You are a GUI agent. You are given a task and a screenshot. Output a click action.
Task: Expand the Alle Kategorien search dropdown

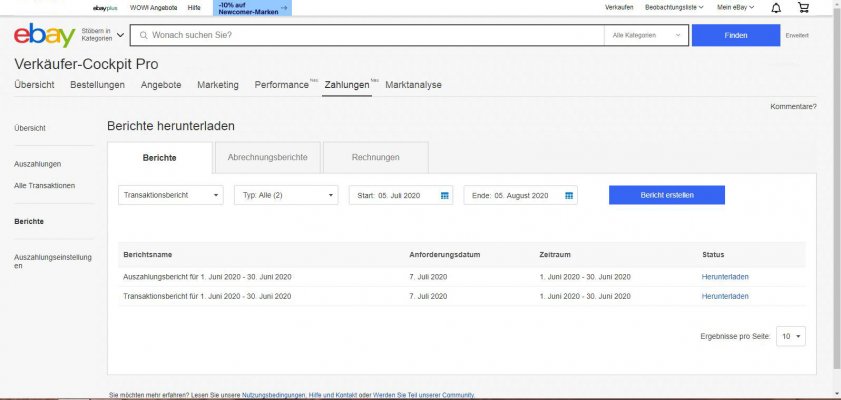pyautogui.click(x=646, y=36)
